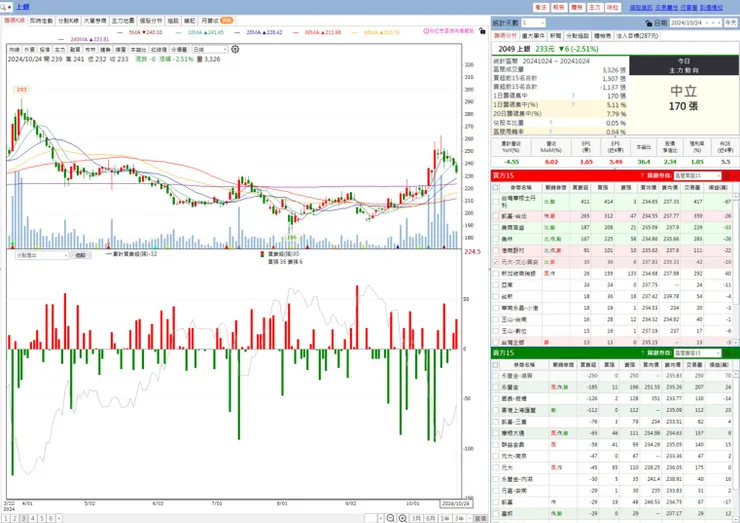Uncheck the 元大-文心興安 row checkbox

tap(496, 262)
